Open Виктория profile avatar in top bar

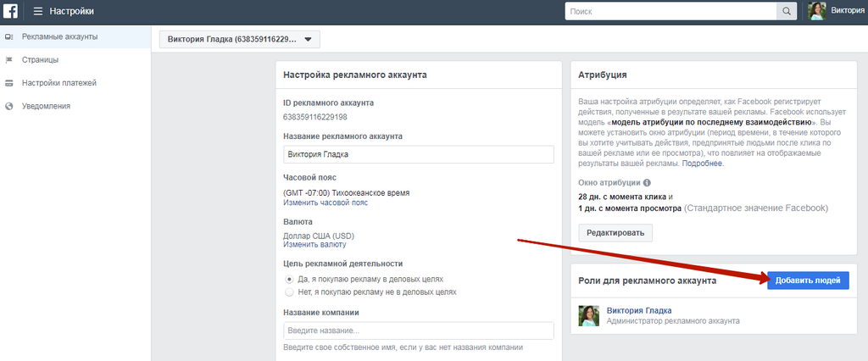pyautogui.click(x=817, y=11)
